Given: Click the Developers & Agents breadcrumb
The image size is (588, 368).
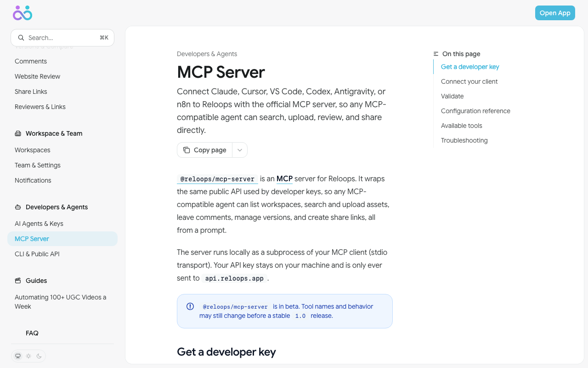Looking at the screenshot, I should tap(207, 54).
